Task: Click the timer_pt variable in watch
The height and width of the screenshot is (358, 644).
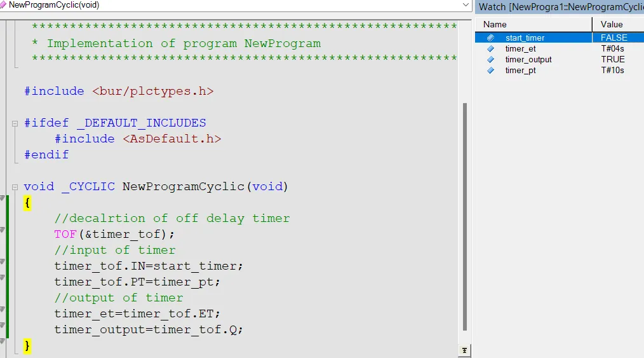Action: (520, 71)
